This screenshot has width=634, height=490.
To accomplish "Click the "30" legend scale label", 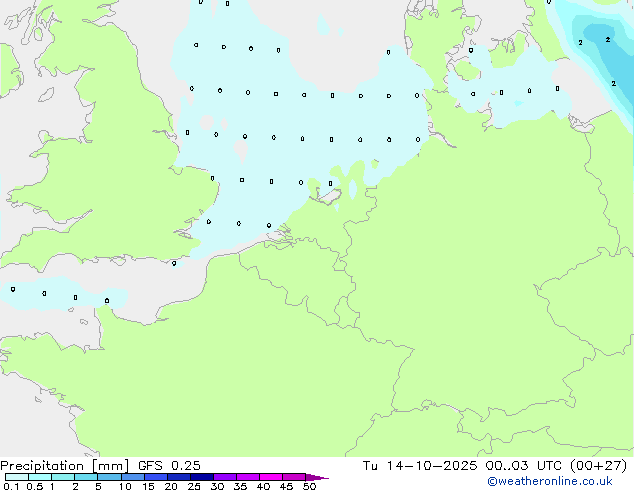I will pyautogui.click(x=217, y=486).
